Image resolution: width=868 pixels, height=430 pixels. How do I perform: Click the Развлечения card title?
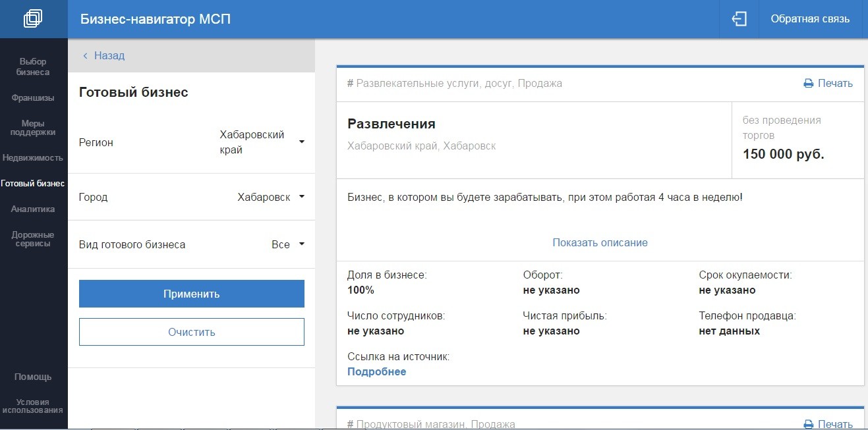tap(391, 124)
